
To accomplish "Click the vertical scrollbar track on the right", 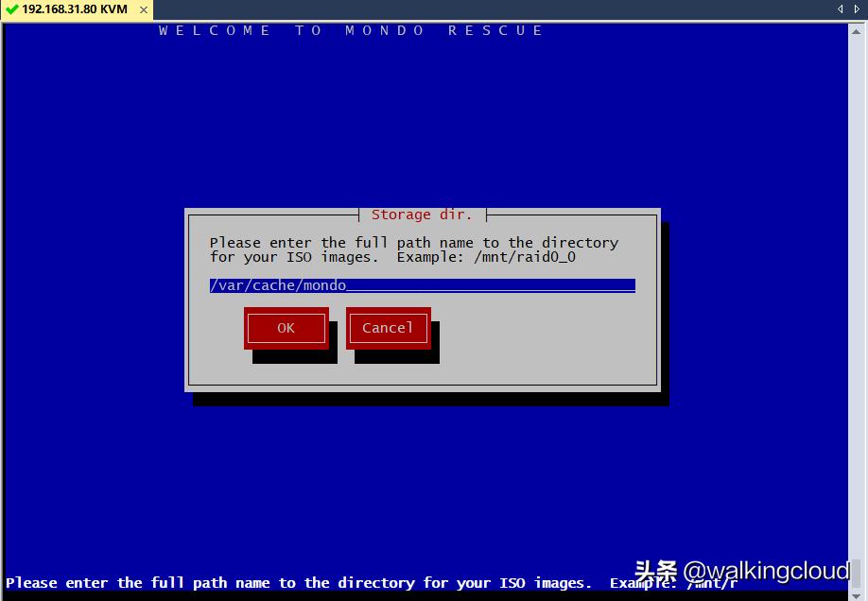I will point(858,302).
